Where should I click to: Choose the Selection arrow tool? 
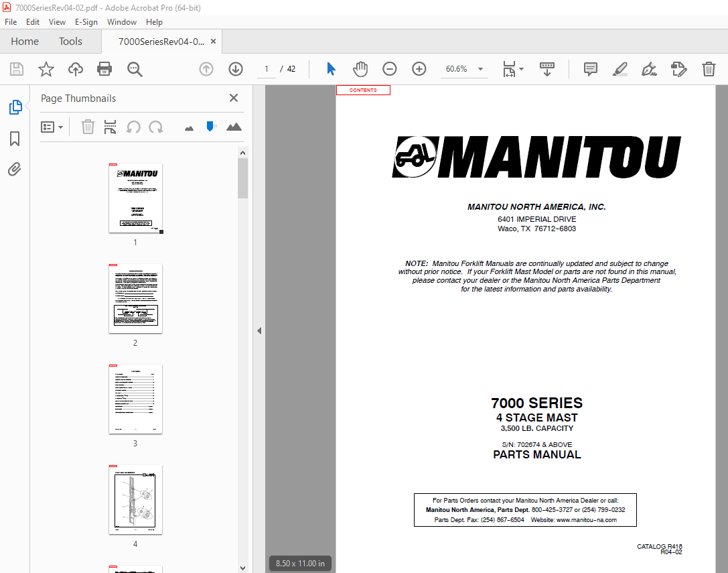tap(331, 69)
